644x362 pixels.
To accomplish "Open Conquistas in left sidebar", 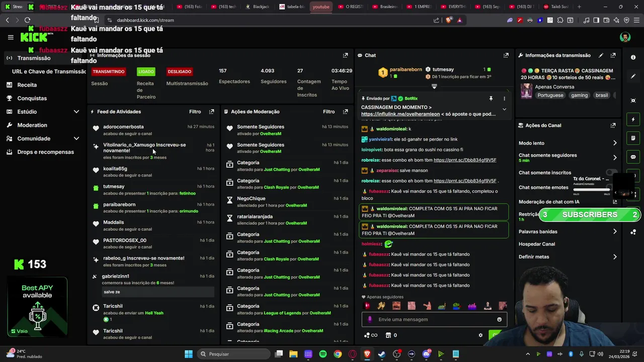I will click(32, 99).
